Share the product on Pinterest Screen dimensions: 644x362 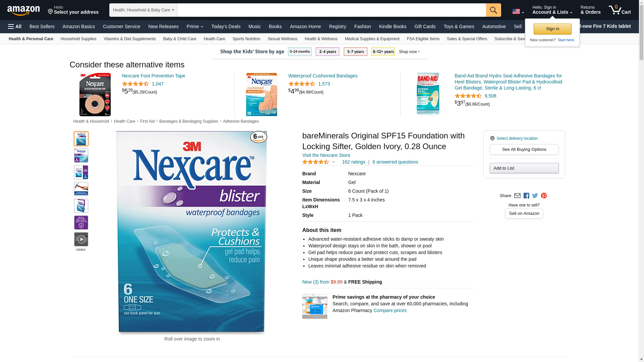[x=544, y=196]
